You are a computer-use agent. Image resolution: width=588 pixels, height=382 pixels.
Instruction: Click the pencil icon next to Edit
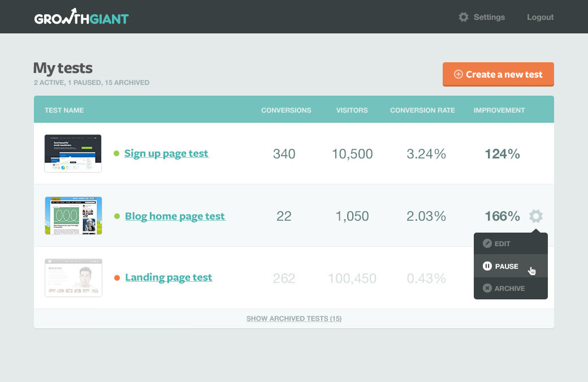click(x=487, y=243)
